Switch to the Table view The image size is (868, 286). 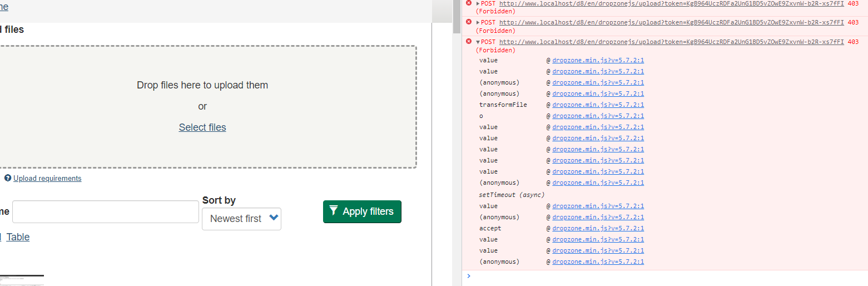coord(18,237)
